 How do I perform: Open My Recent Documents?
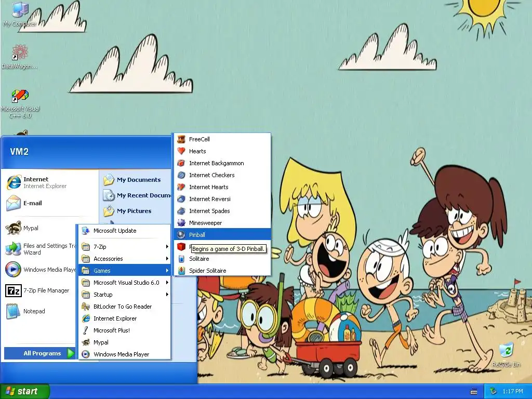click(x=136, y=195)
